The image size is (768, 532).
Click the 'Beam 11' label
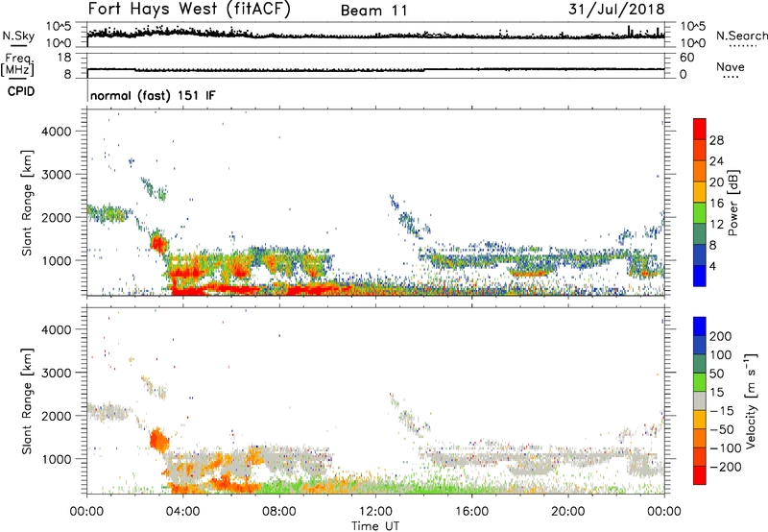373,11
